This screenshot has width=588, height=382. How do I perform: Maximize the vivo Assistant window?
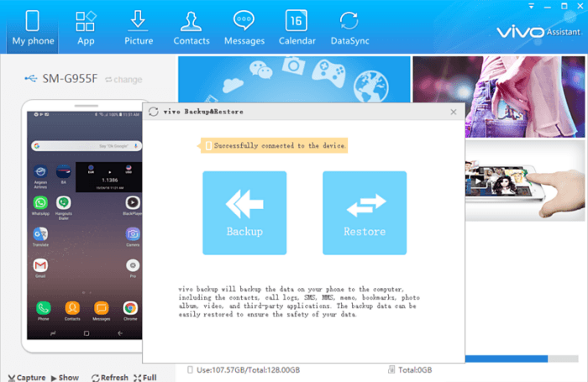click(x=564, y=6)
